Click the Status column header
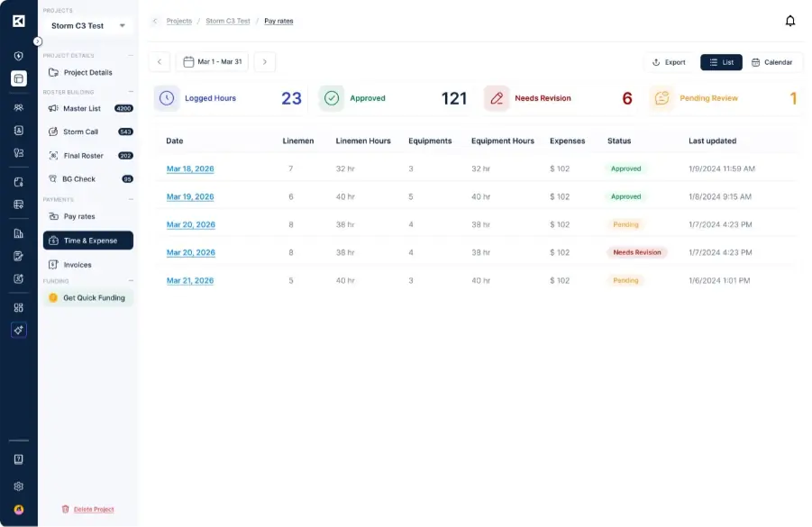 click(619, 141)
